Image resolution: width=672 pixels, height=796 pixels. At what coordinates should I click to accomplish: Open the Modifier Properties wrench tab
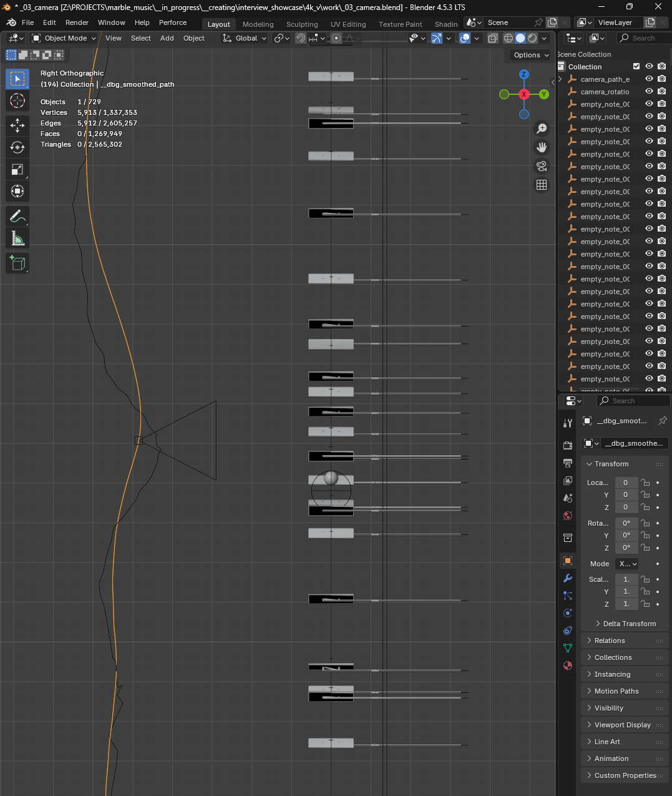567,578
